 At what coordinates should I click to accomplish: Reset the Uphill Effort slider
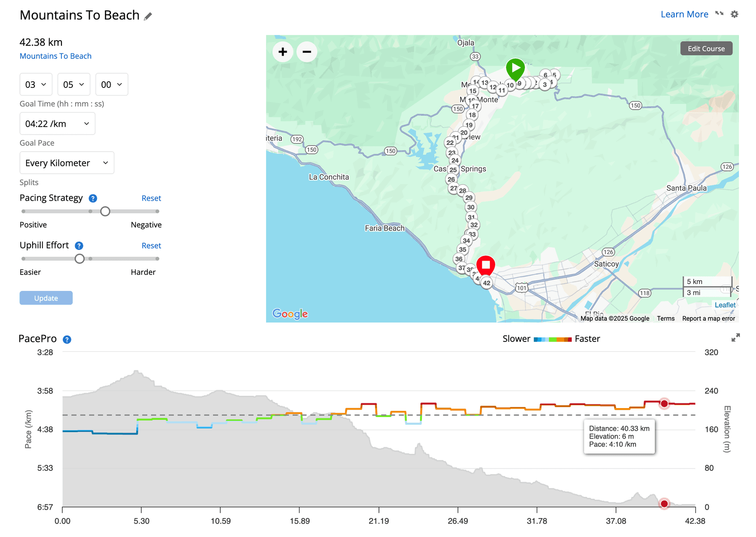[151, 246]
